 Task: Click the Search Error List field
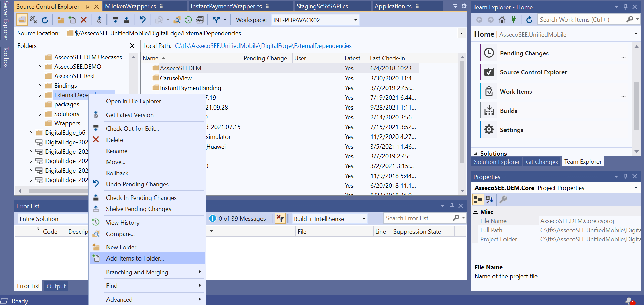pyautogui.click(x=418, y=218)
